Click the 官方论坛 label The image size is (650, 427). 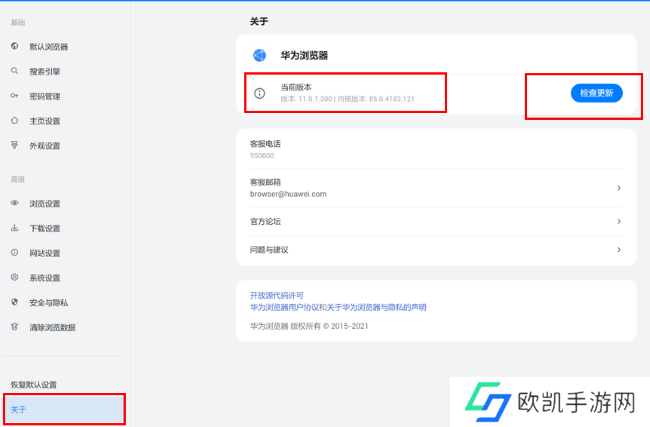coord(265,222)
